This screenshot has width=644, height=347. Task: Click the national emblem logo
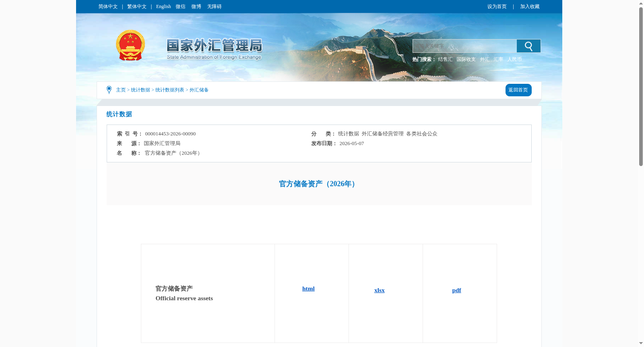[x=130, y=45]
